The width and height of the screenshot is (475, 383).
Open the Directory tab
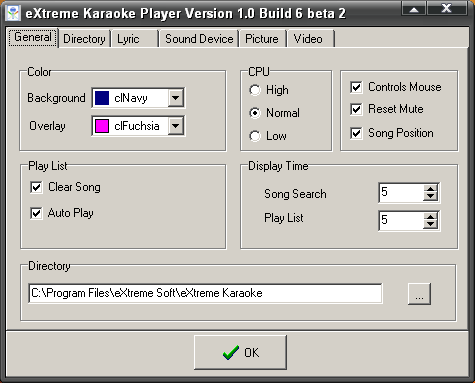coord(84,39)
